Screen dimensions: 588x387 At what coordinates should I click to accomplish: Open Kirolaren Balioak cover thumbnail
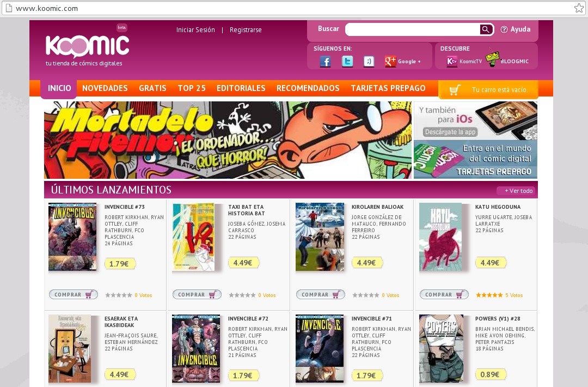tap(320, 237)
